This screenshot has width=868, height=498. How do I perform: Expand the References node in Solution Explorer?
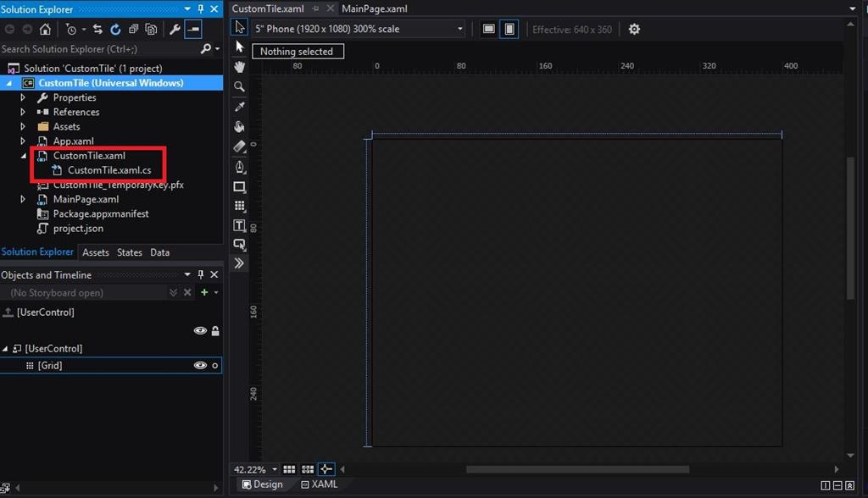(22, 112)
